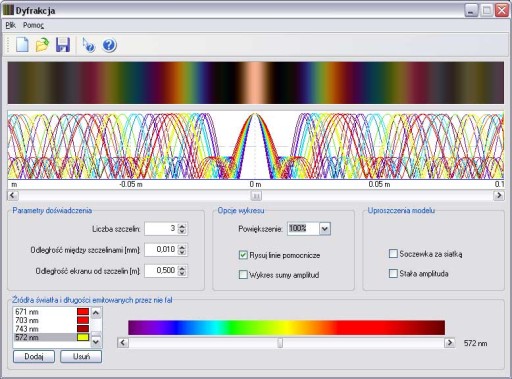Activate the What's This context help pointer
The width and height of the screenshot is (512, 379).
88,45
